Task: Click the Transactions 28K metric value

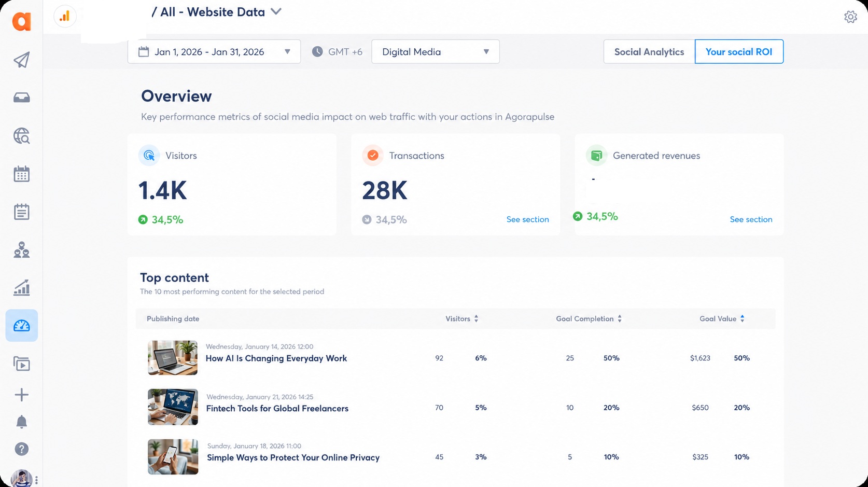Action: tap(385, 190)
